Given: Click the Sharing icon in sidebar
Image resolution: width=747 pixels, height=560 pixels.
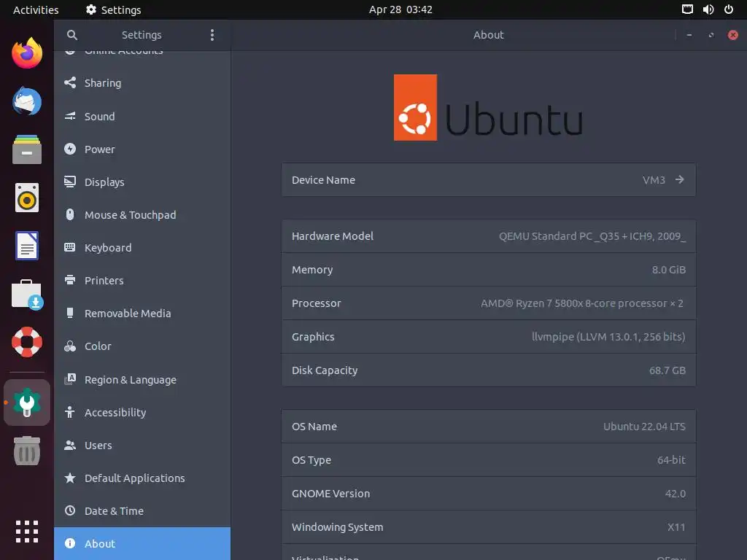Looking at the screenshot, I should coord(70,82).
